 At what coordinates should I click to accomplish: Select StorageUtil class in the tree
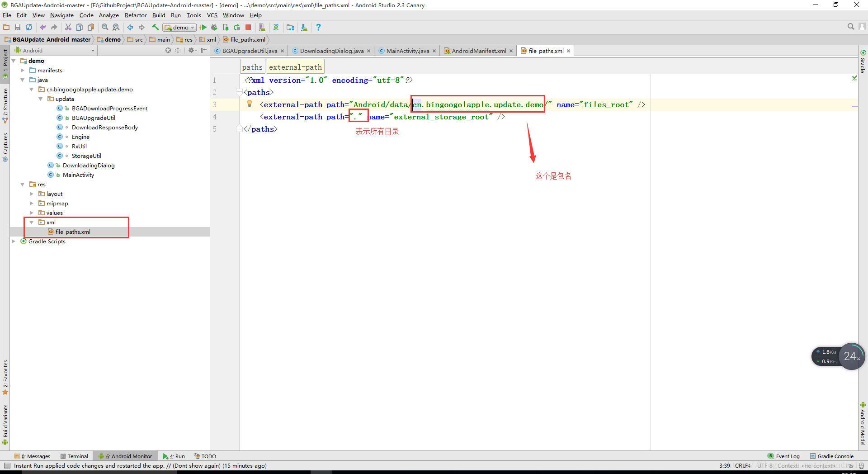click(x=86, y=156)
